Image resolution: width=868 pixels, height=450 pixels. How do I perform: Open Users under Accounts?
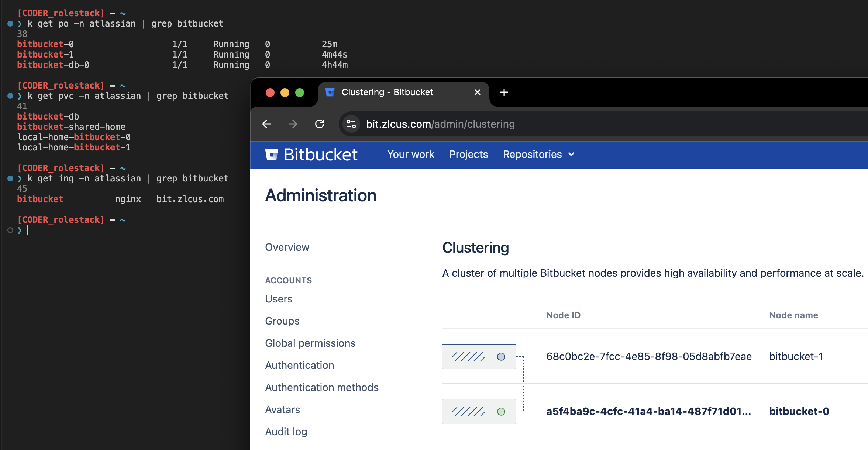(279, 299)
